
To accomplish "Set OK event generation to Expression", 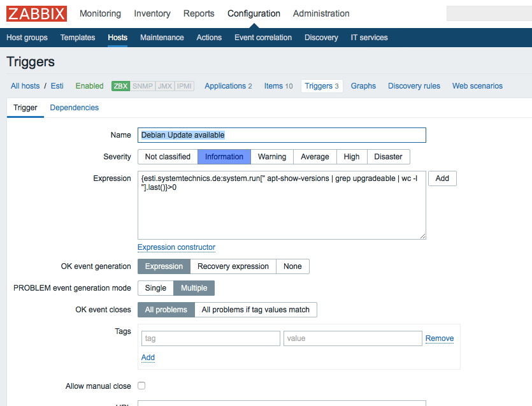I will [164, 266].
